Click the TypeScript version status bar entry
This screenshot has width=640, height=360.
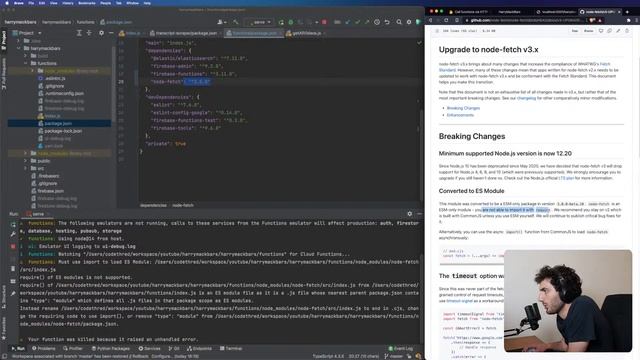(328, 356)
